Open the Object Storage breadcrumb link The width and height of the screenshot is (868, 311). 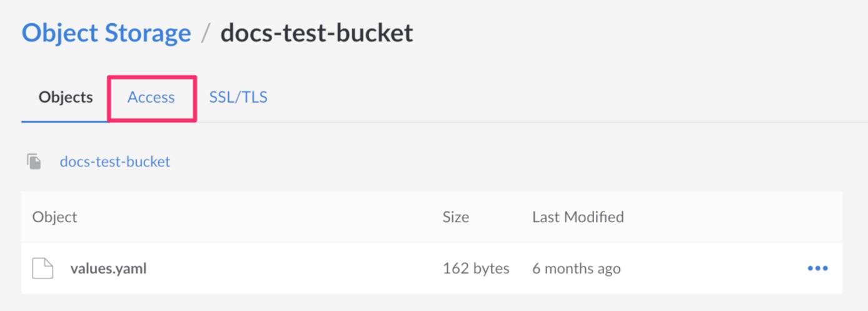106,33
